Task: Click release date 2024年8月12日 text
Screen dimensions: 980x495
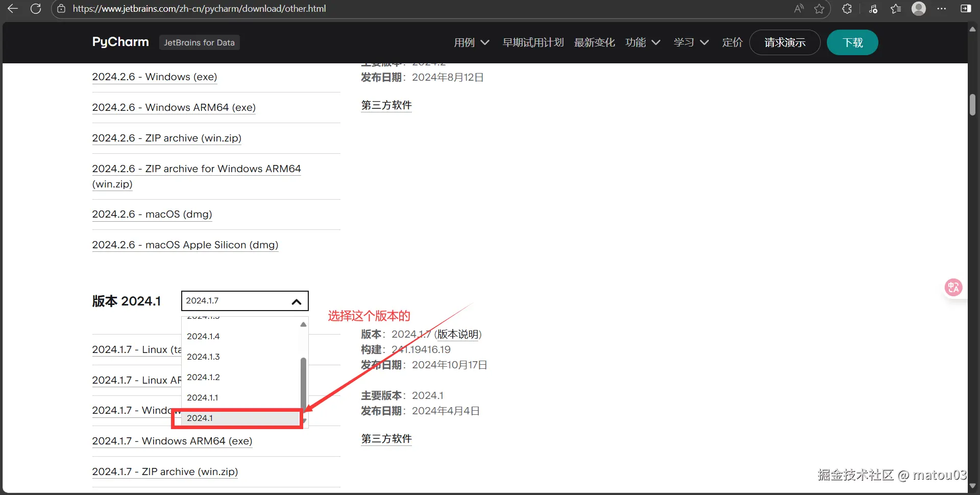Action: pyautogui.click(x=448, y=77)
